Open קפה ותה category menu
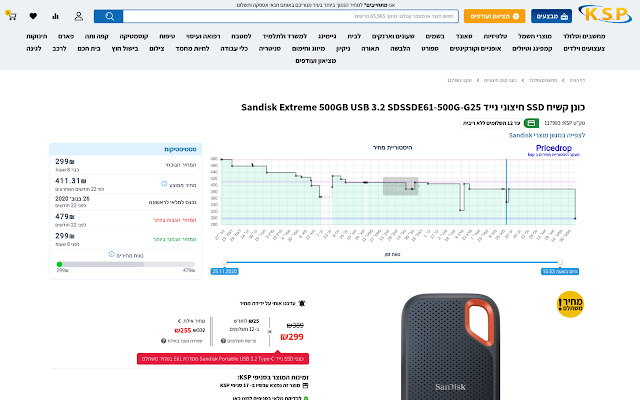The height and width of the screenshot is (400, 640). pos(97,36)
